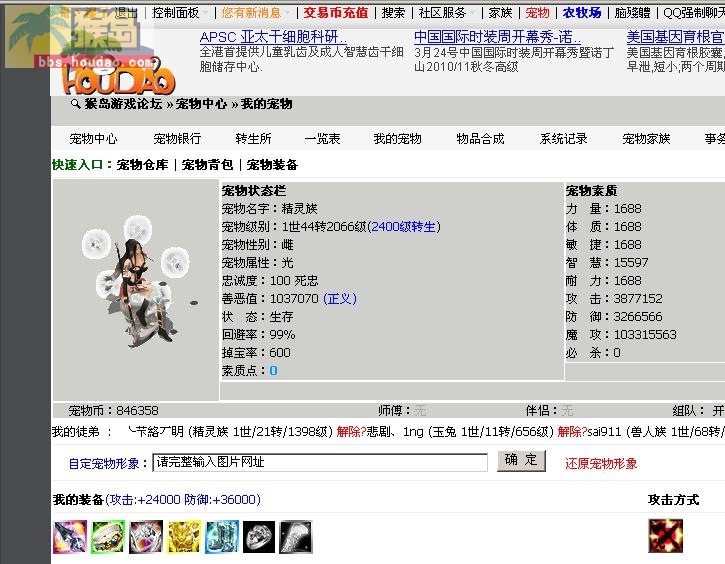Click 猴岛游戏论坛 in the breadcrumb
This screenshot has width=725, height=564.
click(x=123, y=104)
